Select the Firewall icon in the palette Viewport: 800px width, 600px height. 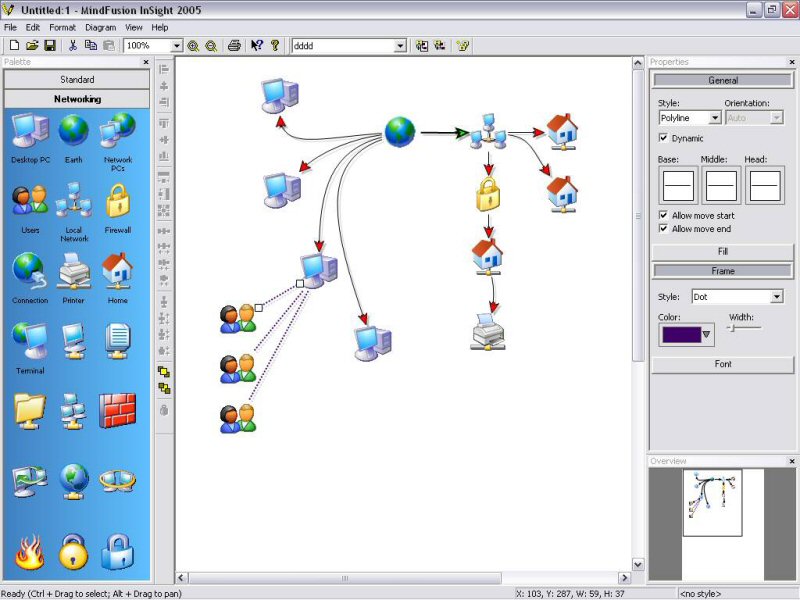(118, 201)
